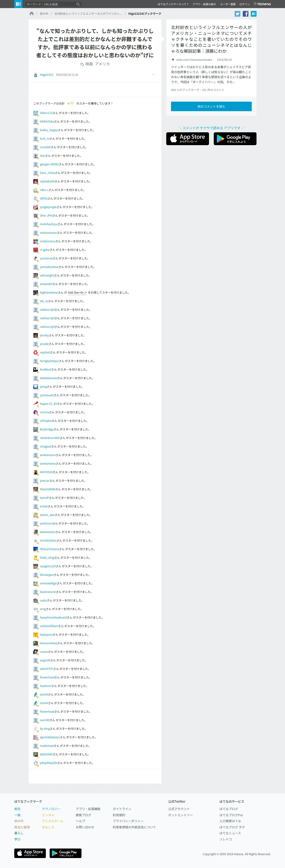Open the App Store download badge in sidebar
This screenshot has height=868, width=285.
pyautogui.click(x=188, y=139)
